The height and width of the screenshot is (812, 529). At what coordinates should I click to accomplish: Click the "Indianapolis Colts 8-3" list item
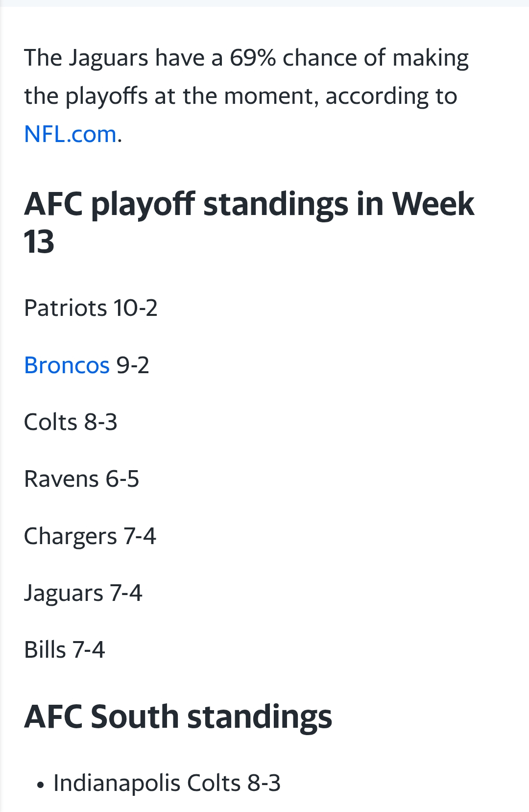coord(167,783)
